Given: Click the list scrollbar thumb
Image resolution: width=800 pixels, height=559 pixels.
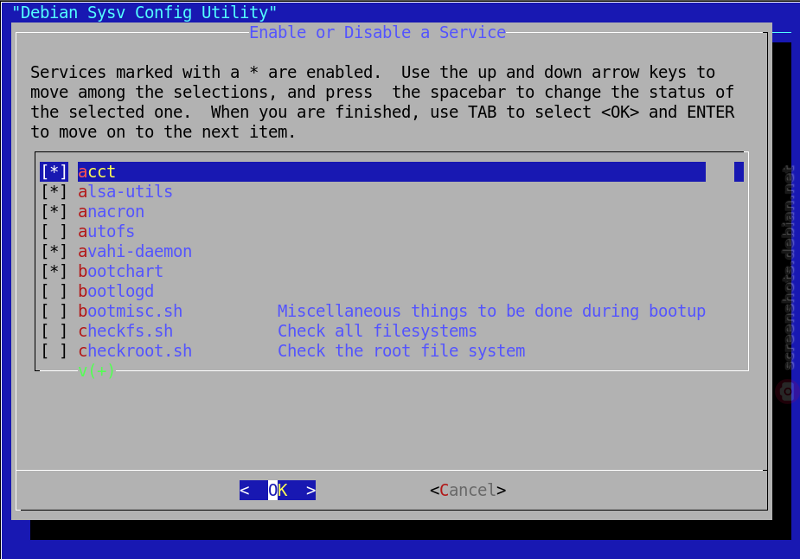Looking at the screenshot, I should (x=739, y=172).
